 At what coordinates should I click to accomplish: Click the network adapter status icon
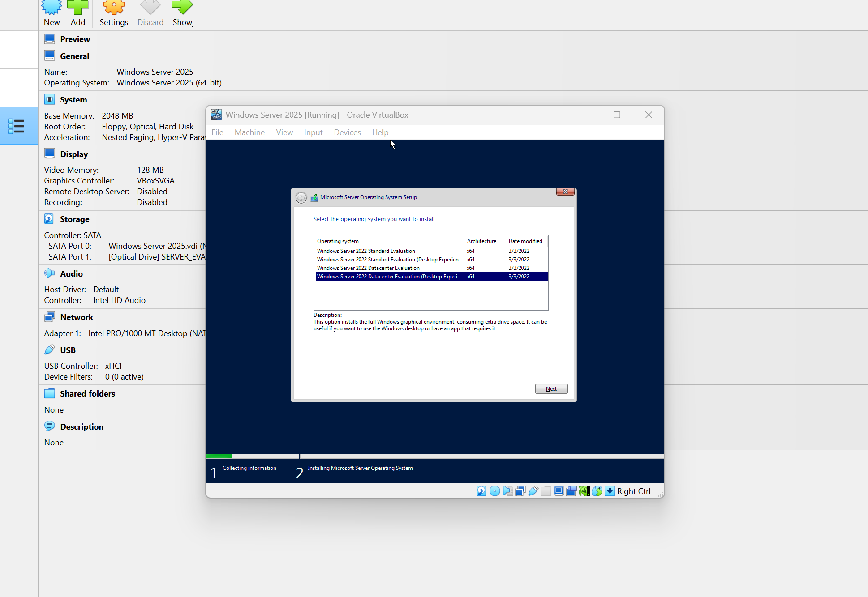tap(520, 491)
